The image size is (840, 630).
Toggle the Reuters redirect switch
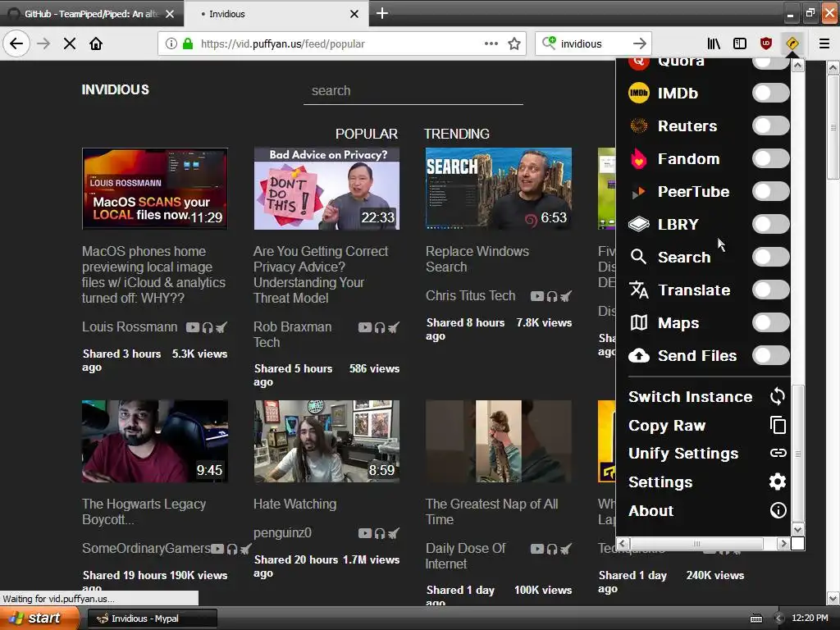click(x=770, y=126)
